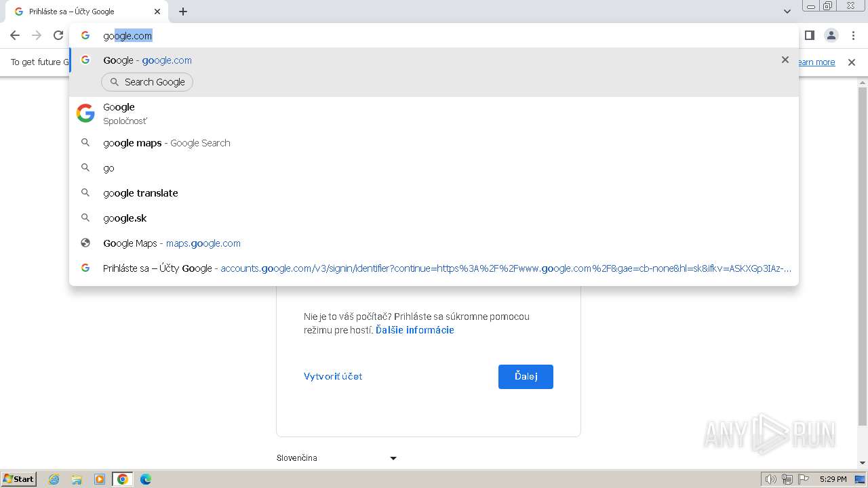Click the show desktop tray button
The image size is (868, 488).
(x=860, y=479)
